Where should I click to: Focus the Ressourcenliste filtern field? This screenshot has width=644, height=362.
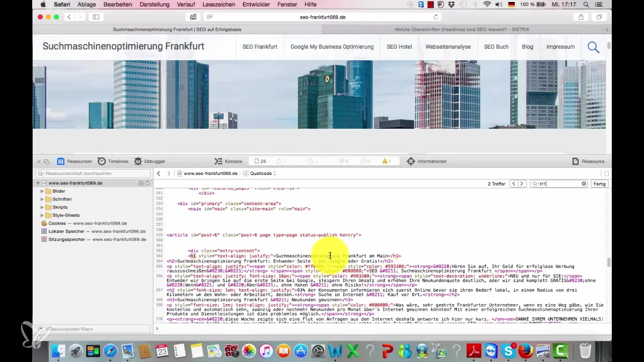point(93,329)
